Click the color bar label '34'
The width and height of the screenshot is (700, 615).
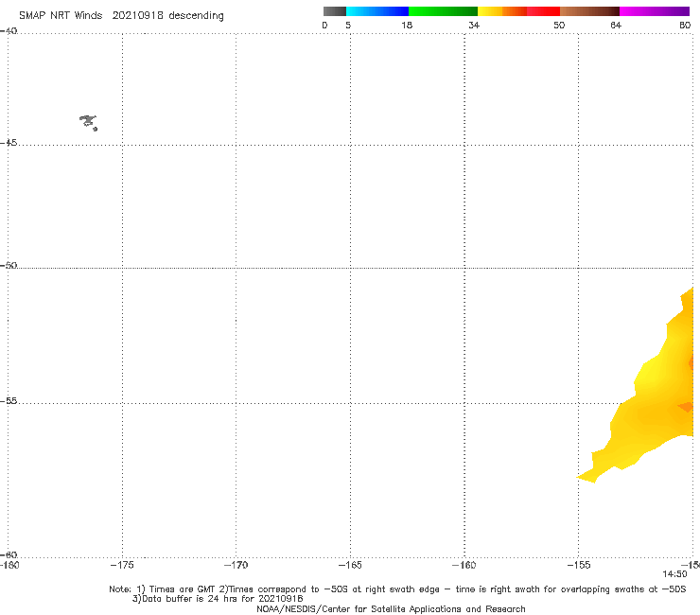(474, 26)
